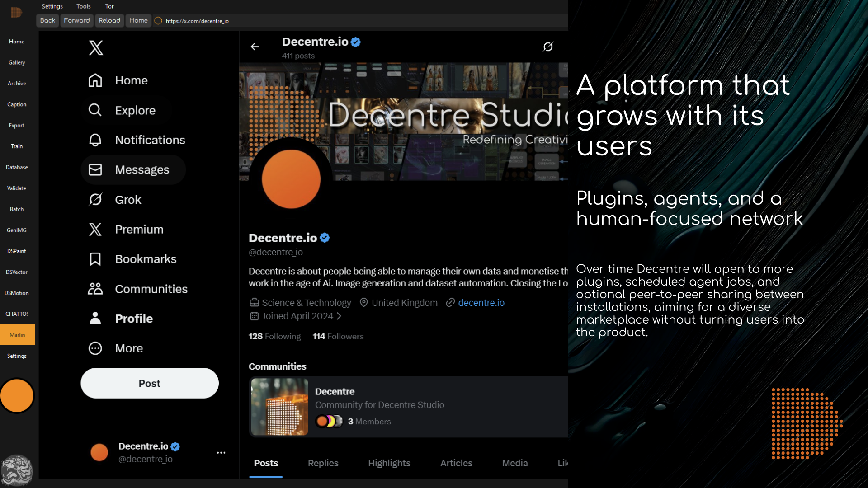Visit the decentre.io website link
The width and height of the screenshot is (868, 488).
pyautogui.click(x=481, y=302)
